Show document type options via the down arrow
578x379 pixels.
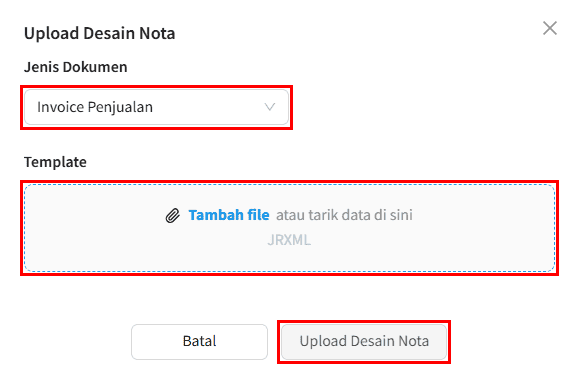point(270,107)
